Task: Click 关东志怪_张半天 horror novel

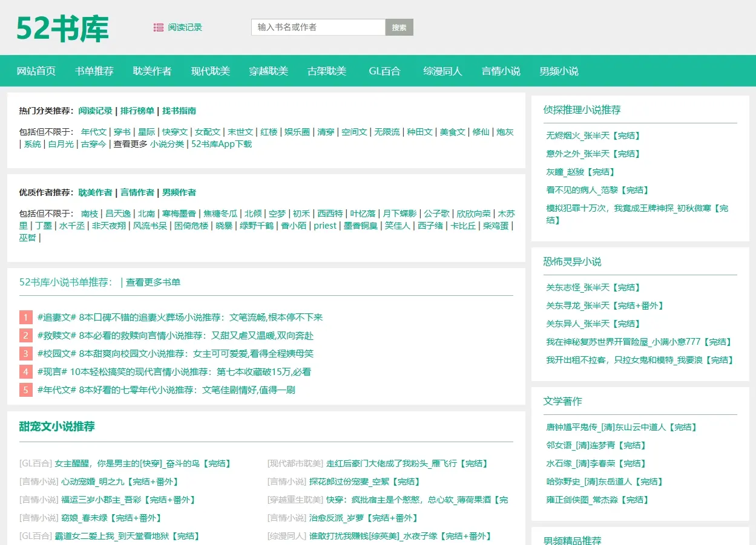Action: [593, 287]
